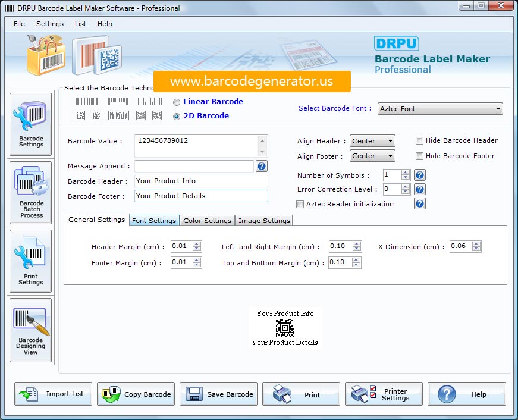Switch to the General Settings tab
518x420 pixels.
96,220
